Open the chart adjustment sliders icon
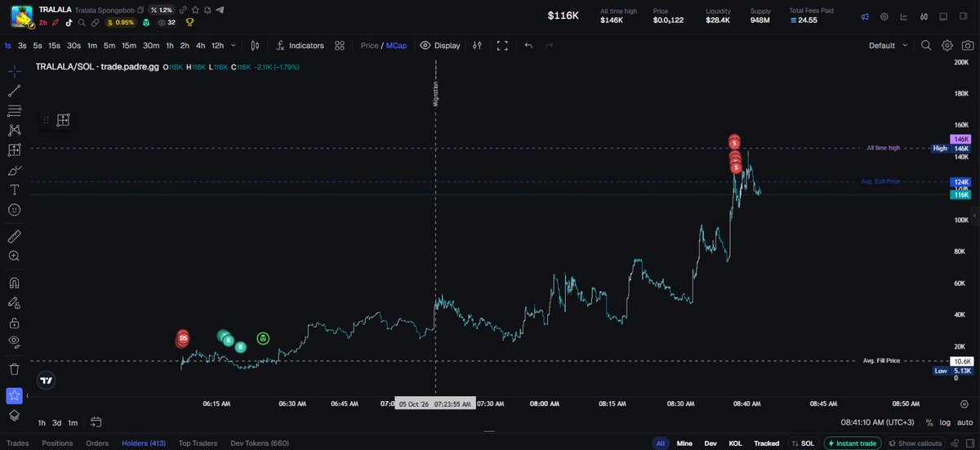The image size is (980, 450). 477,46
